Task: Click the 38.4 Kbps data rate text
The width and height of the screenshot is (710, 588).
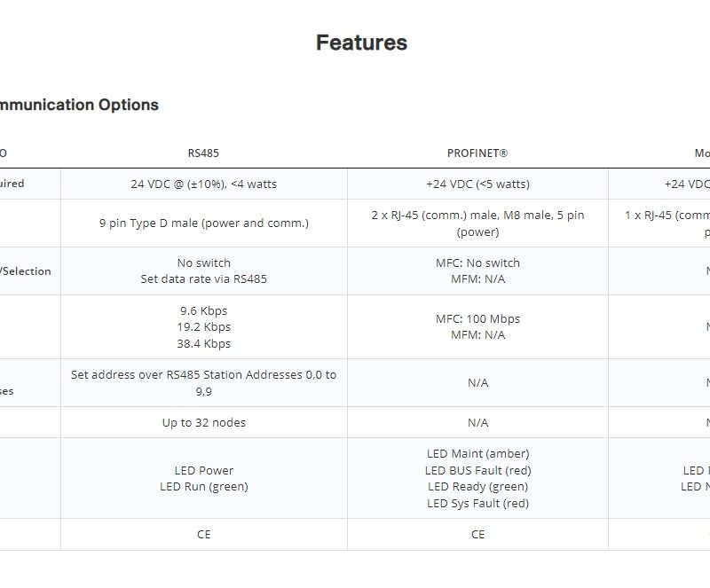Action: (203, 343)
